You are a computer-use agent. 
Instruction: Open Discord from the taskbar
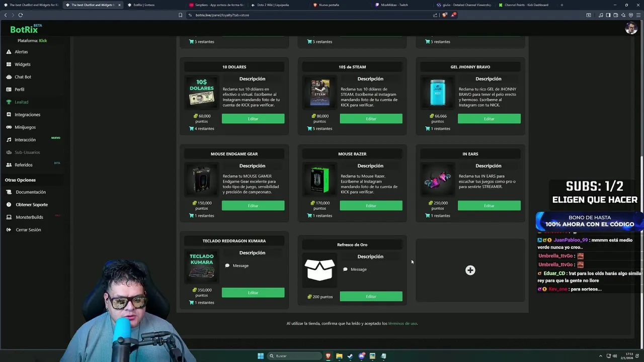[x=361, y=356]
